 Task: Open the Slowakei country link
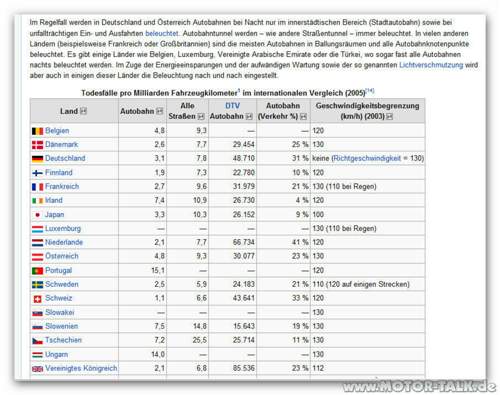click(60, 312)
